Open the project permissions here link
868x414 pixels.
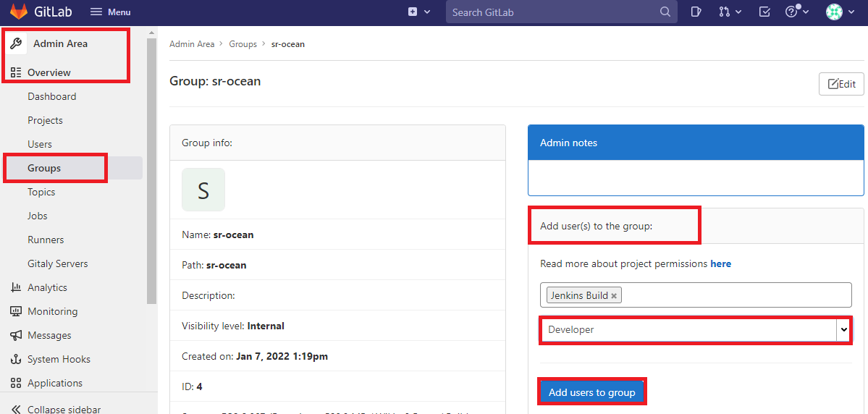(x=721, y=263)
